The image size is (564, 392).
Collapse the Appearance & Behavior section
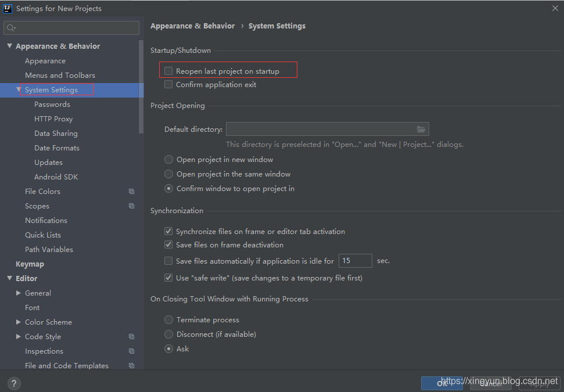(9, 46)
